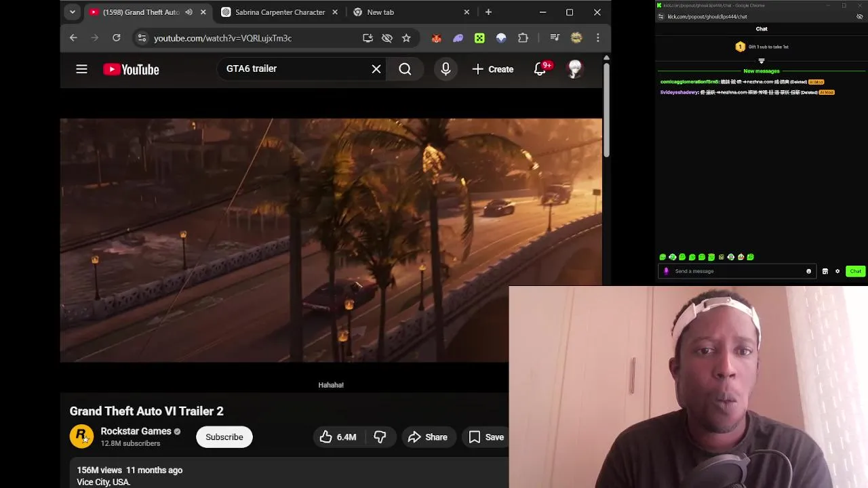Viewport: 868px width, 488px height.
Task: Close the Sabrina Carpenter Character tab
Action: pyautogui.click(x=335, y=12)
